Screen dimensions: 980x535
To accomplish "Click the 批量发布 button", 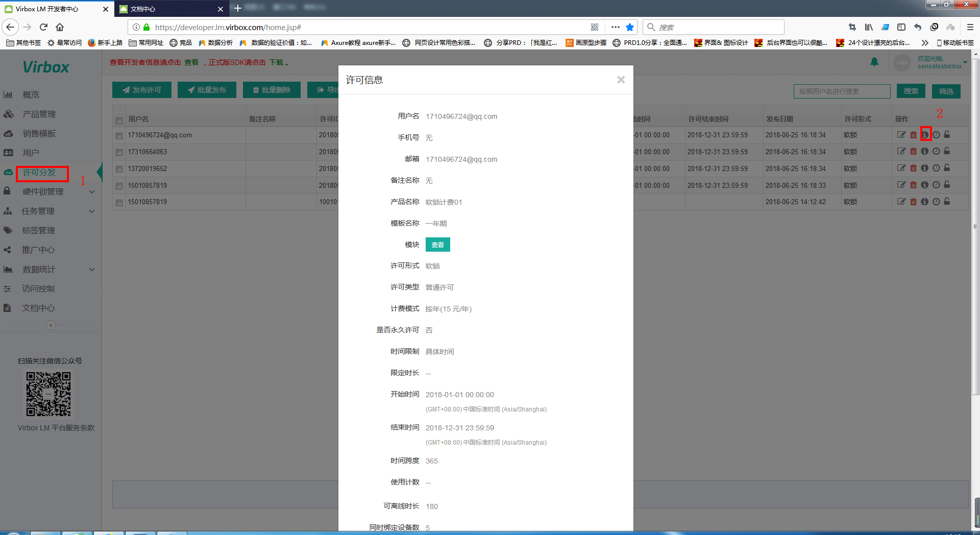I will [x=207, y=90].
